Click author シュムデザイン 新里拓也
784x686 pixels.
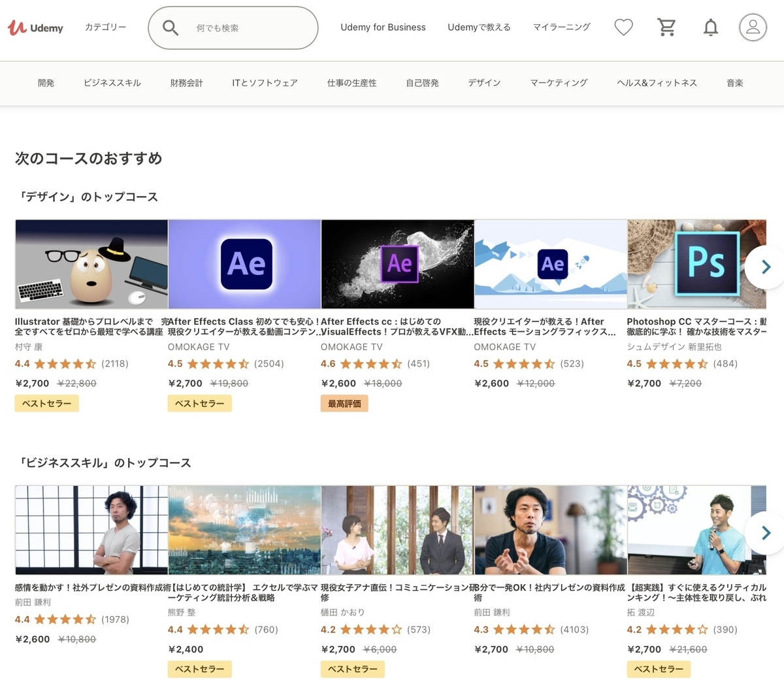point(674,347)
